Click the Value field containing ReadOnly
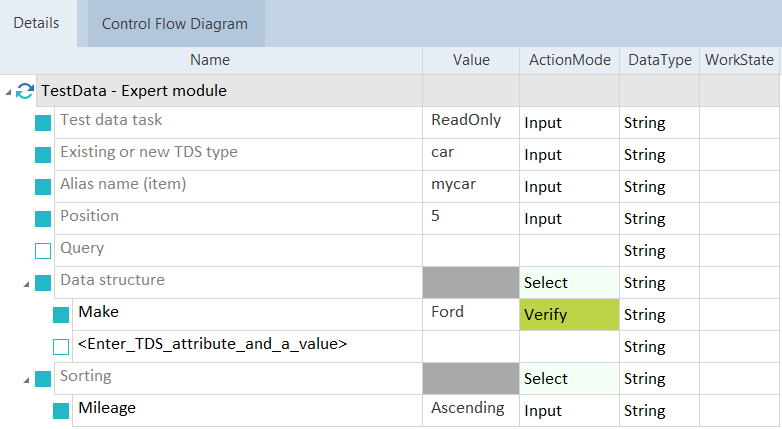Image resolution: width=782 pixels, height=429 pixels. 470,121
